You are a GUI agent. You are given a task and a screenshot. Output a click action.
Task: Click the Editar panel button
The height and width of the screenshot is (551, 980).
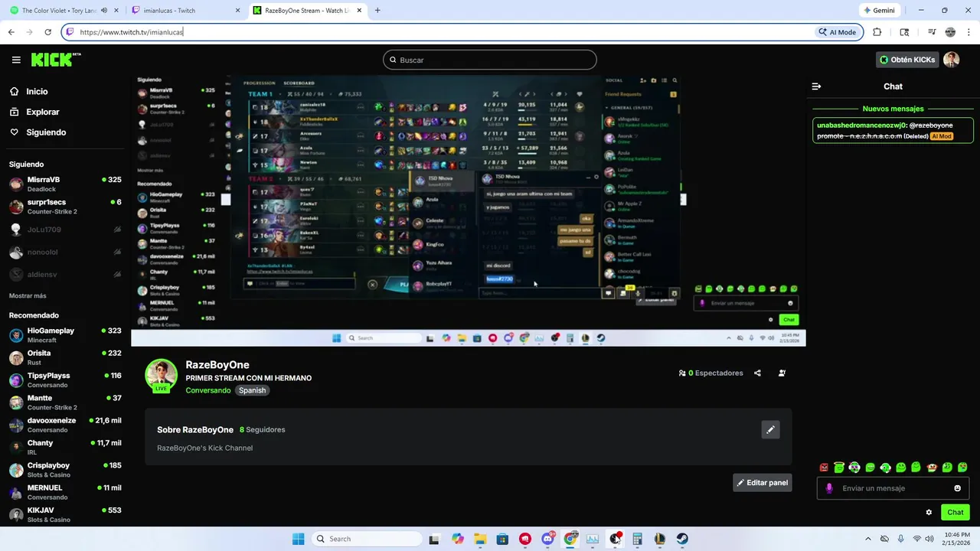pos(763,483)
